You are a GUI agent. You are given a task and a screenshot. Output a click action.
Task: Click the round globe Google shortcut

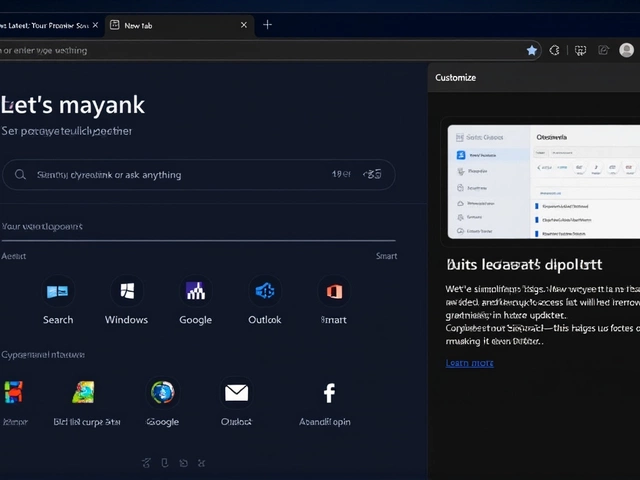pos(162,393)
